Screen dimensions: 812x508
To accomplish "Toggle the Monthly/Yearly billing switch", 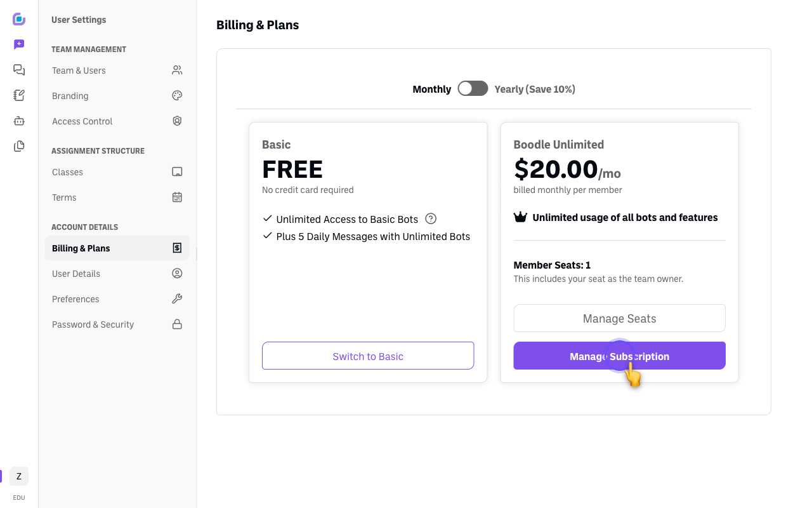I will [x=473, y=88].
